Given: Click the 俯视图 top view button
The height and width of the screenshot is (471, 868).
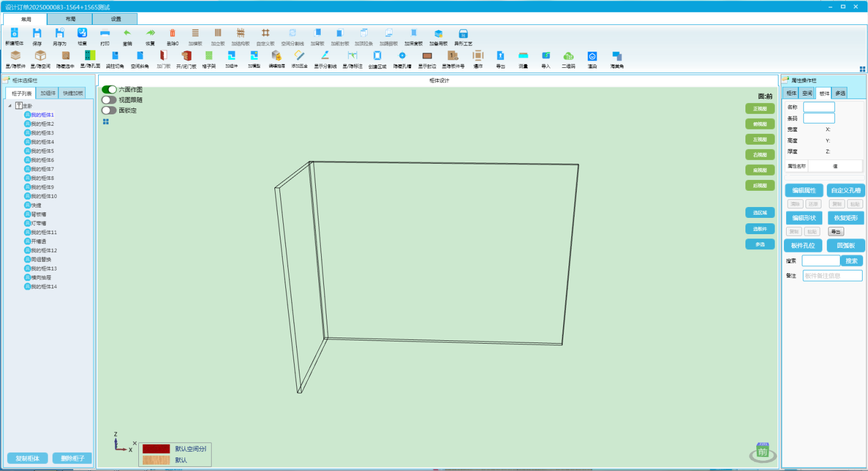Looking at the screenshot, I should point(760,124).
